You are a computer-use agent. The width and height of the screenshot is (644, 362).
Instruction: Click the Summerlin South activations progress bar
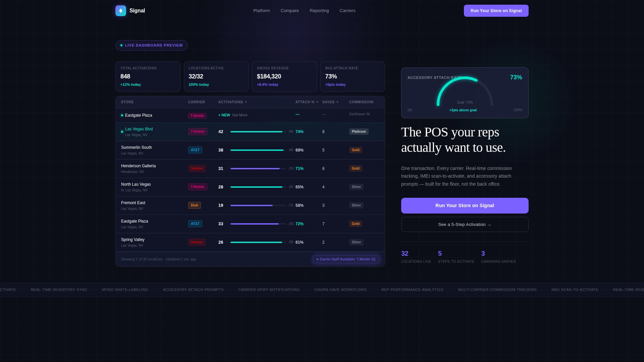tap(258, 150)
